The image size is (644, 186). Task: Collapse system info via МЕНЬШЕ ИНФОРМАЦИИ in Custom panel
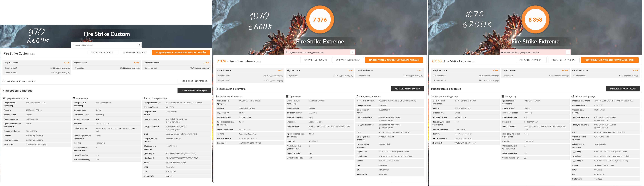click(x=194, y=90)
